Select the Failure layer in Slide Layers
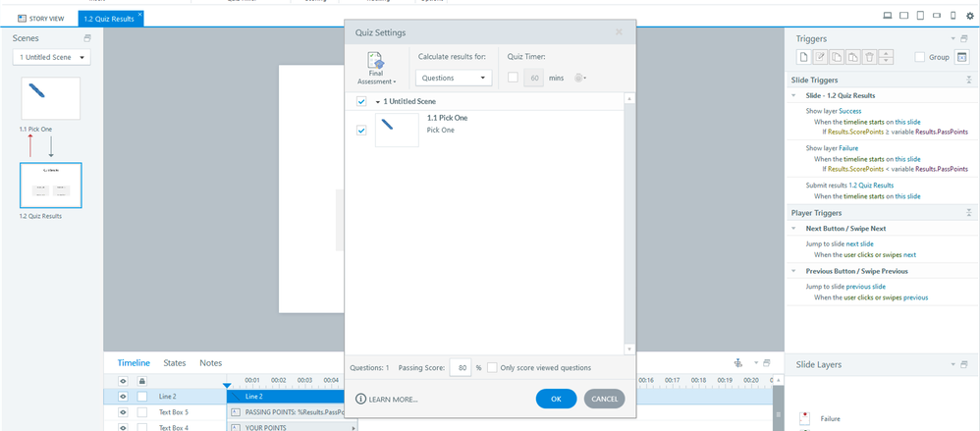980x431 pixels. click(x=830, y=419)
